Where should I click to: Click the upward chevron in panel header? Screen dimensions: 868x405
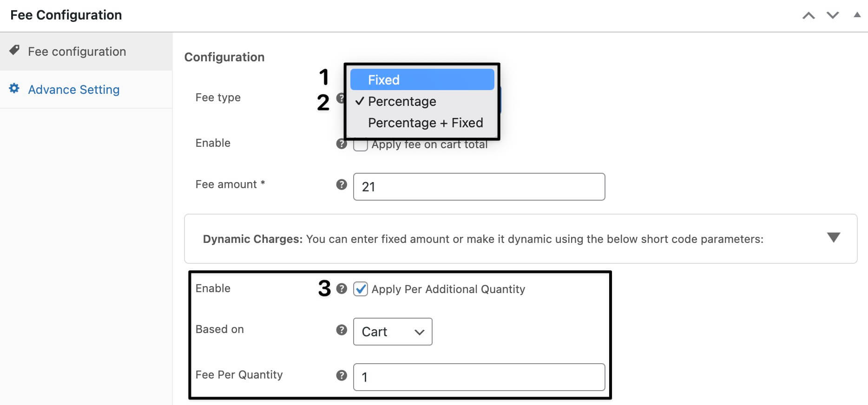coord(809,15)
